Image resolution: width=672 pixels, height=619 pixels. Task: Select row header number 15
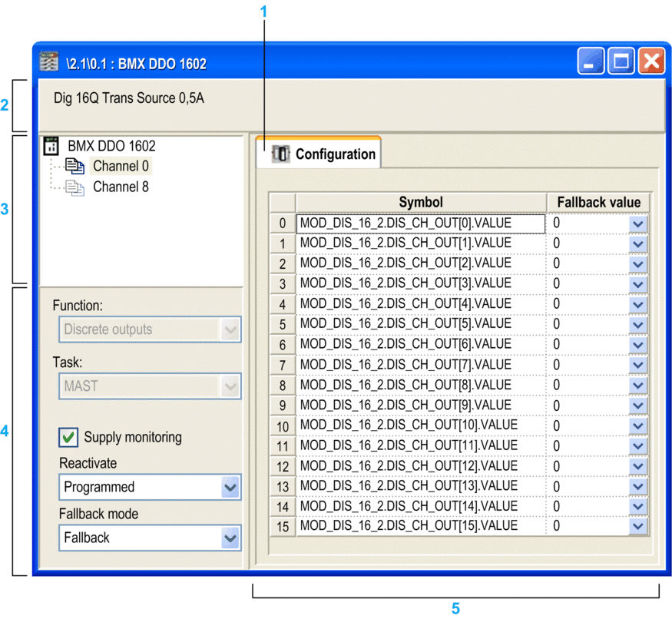pos(283,526)
